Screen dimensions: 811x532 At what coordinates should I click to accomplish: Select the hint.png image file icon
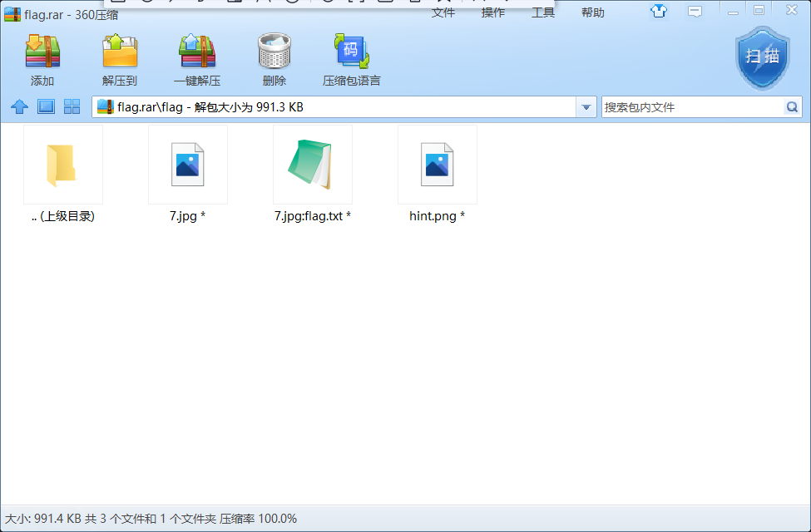pyautogui.click(x=437, y=165)
